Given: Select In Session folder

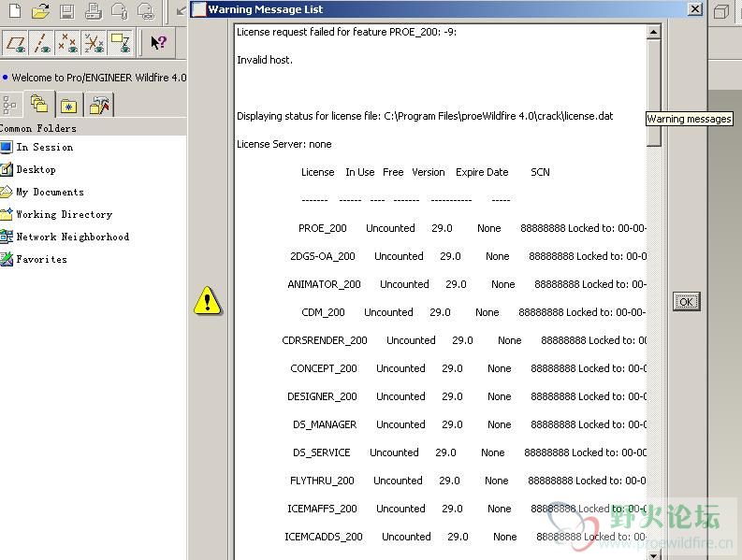Looking at the screenshot, I should click(36, 147).
